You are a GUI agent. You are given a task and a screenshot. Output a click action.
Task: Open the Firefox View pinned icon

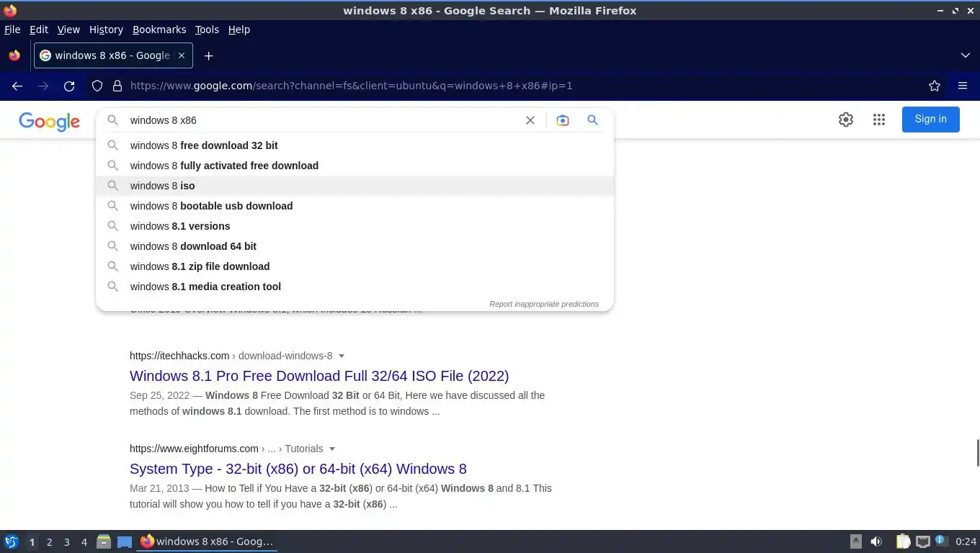14,55
